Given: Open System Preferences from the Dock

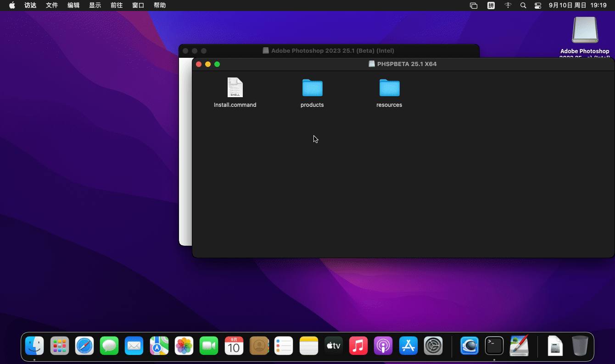Looking at the screenshot, I should coord(433,346).
